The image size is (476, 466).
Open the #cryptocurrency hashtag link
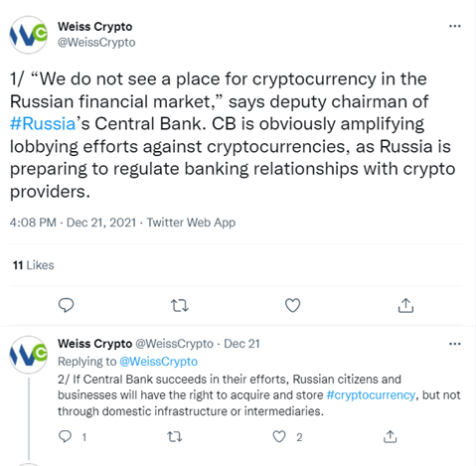[371, 395]
